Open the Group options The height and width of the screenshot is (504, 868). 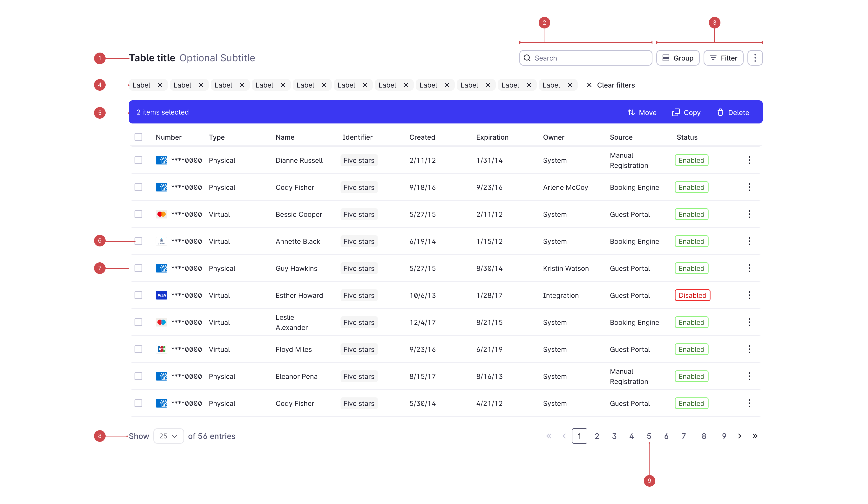678,58
